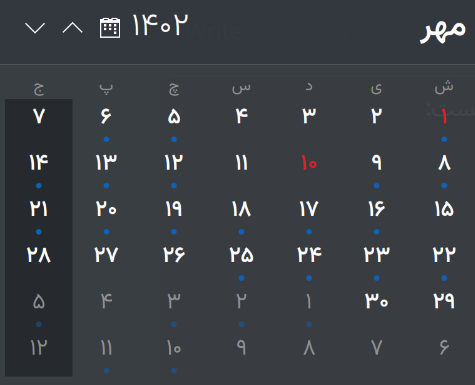Select day ۱۳ in the calendar
This screenshot has width=475, height=385.
click(106, 163)
